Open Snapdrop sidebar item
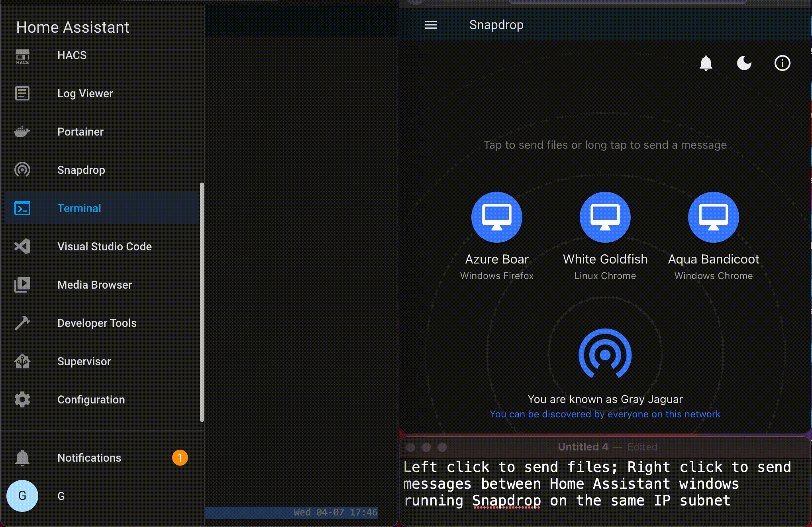Viewport: 812px width, 527px height. coord(81,170)
